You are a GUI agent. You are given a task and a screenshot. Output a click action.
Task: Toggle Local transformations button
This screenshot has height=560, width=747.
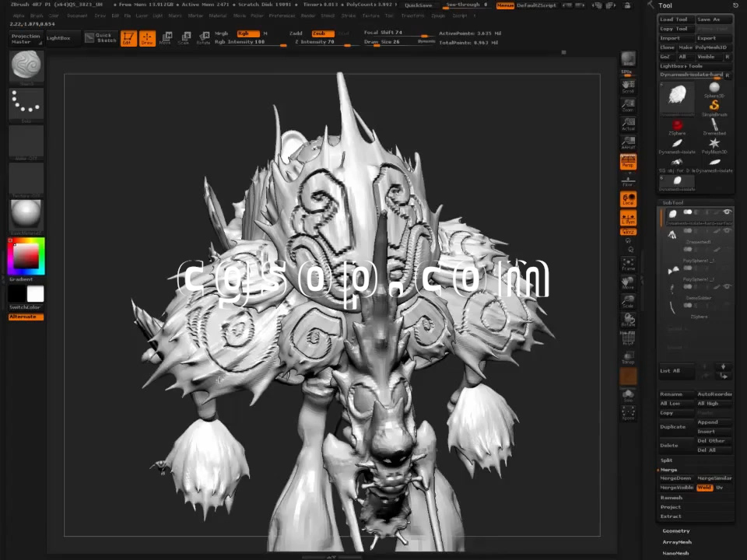point(628,199)
